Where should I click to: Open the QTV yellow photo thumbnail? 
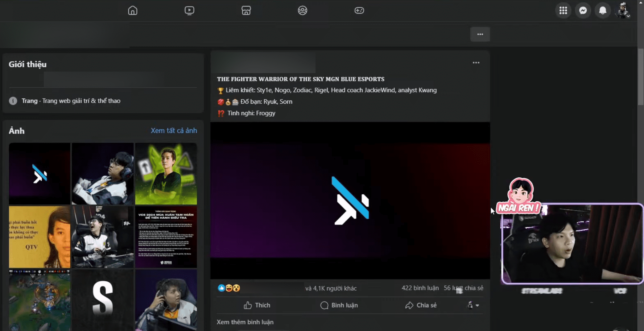39,237
